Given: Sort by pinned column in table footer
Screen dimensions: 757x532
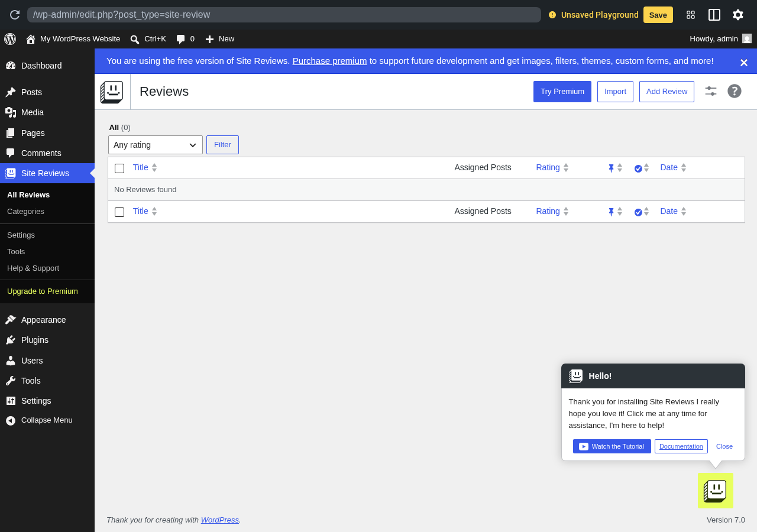Looking at the screenshot, I should click(x=615, y=212).
